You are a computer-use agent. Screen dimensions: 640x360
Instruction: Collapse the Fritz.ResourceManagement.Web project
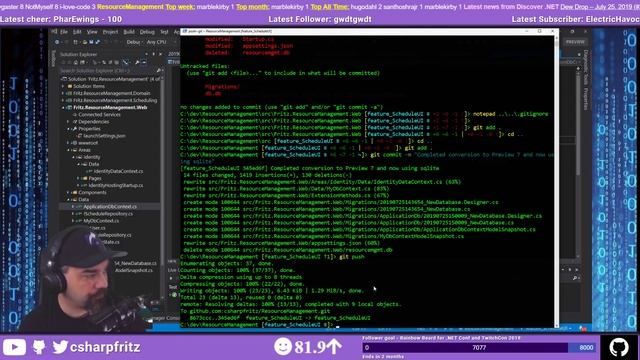[63, 107]
